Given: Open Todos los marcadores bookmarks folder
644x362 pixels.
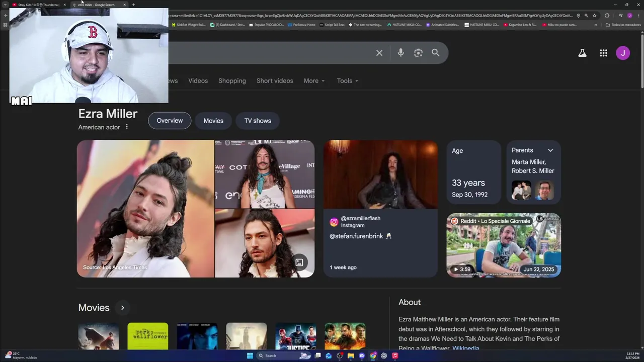Looking at the screenshot, I should point(623,25).
